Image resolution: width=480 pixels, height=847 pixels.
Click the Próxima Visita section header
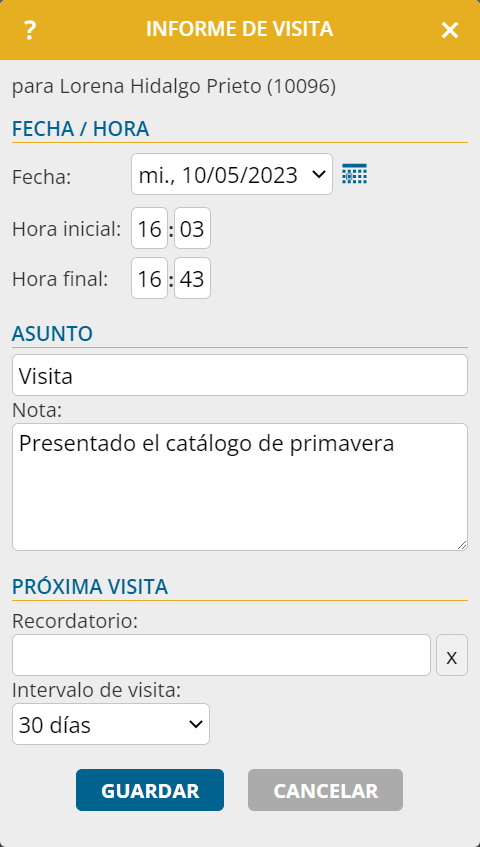(x=90, y=587)
